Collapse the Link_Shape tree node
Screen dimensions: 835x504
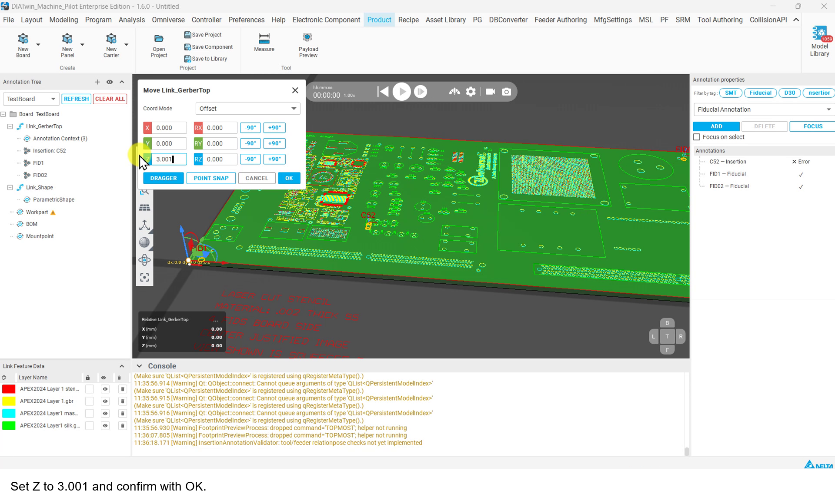[10, 188]
